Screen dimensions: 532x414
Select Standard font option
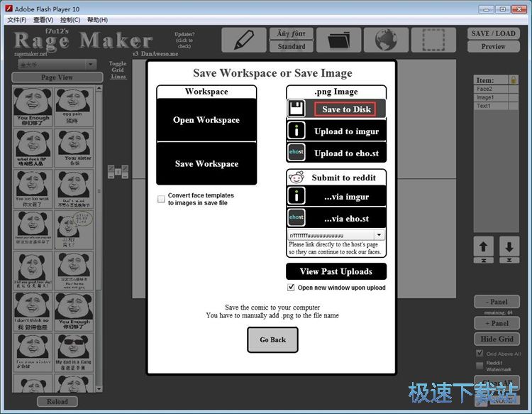pyautogui.click(x=292, y=47)
